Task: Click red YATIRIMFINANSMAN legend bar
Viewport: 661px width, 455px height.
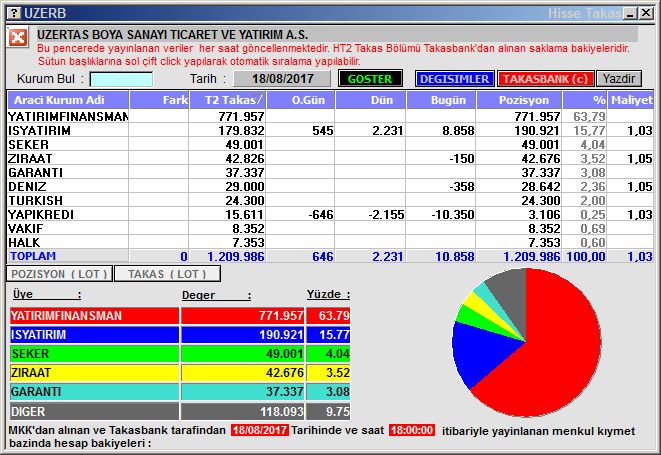Action: coord(94,315)
